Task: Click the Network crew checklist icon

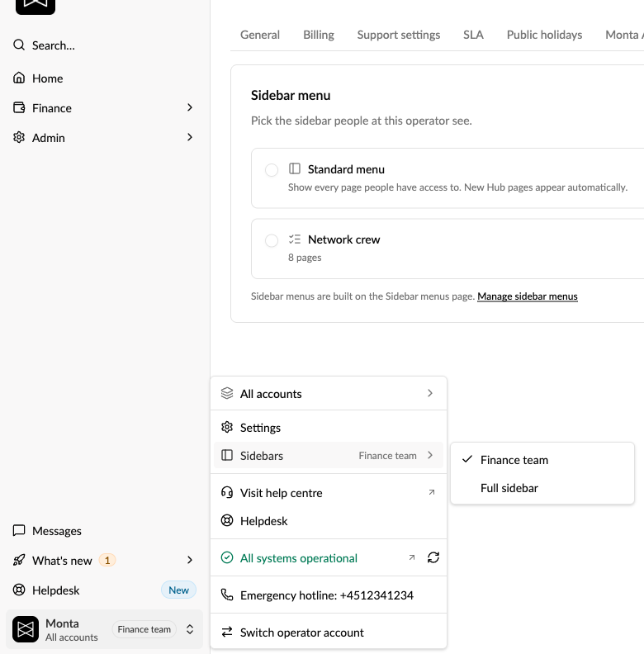Action: tap(295, 239)
